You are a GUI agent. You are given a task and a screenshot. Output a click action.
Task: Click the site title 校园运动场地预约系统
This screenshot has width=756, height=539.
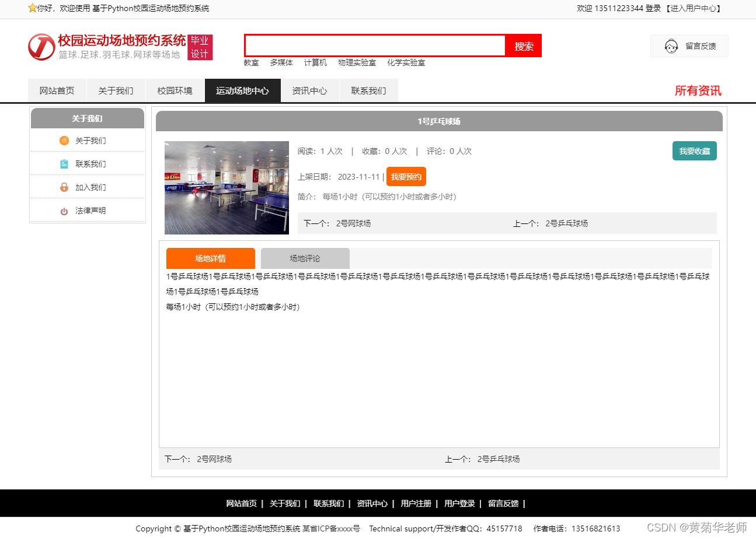pyautogui.click(x=122, y=40)
